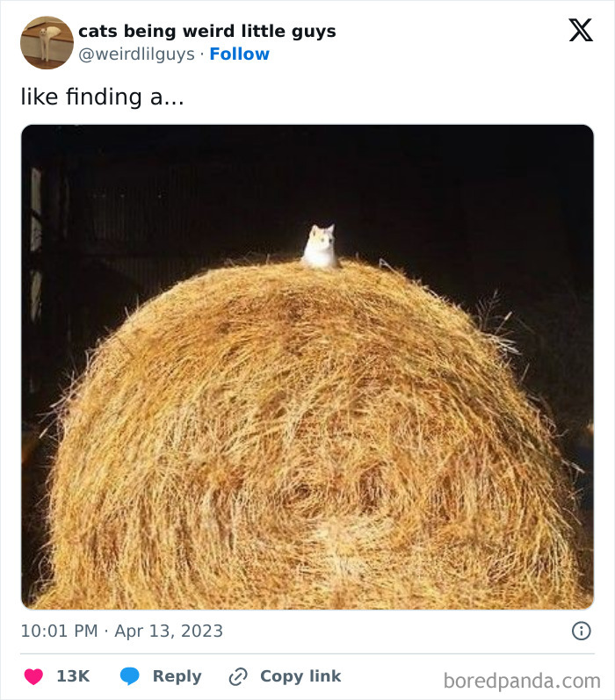The height and width of the screenshot is (700, 615).
Task: Open the weirdlilguys profile avatar
Action: click(47, 42)
